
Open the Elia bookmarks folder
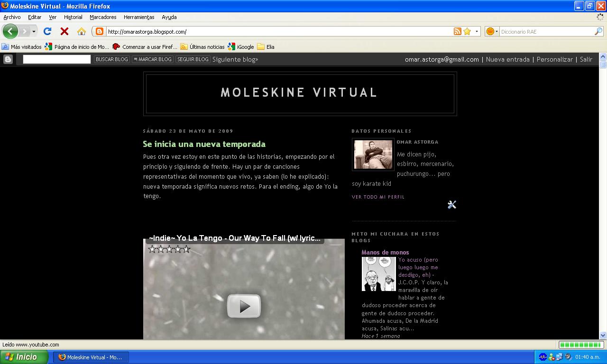tap(266, 46)
